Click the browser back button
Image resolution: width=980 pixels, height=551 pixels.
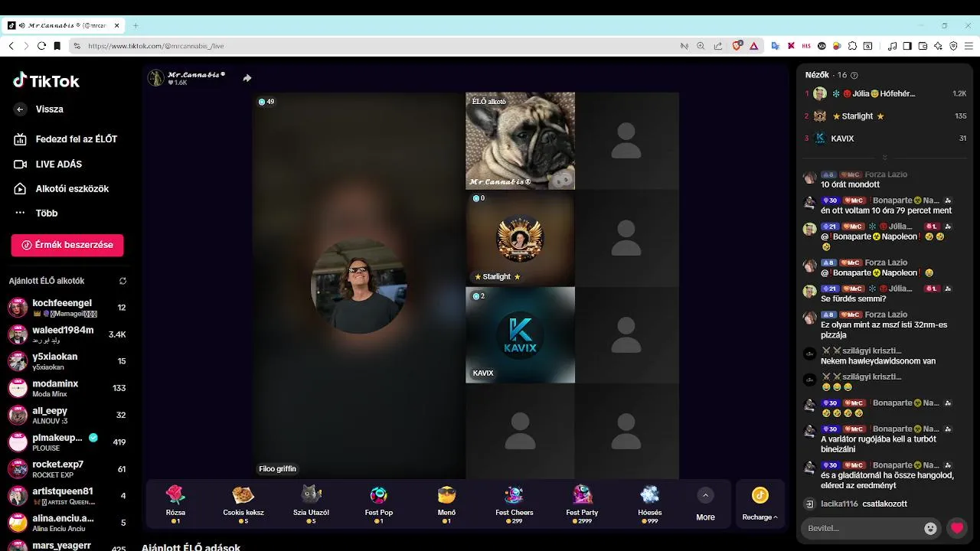(x=11, y=46)
